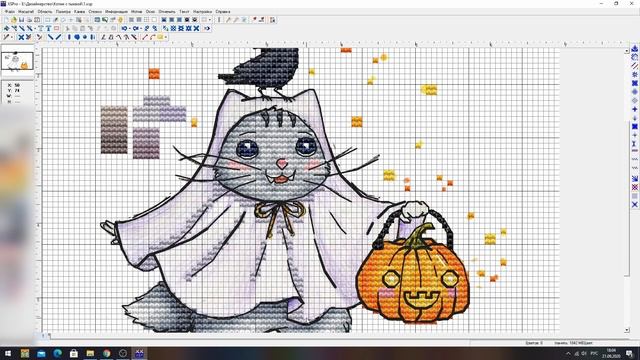Select the diagonal lines icon in right panel

tap(635, 66)
